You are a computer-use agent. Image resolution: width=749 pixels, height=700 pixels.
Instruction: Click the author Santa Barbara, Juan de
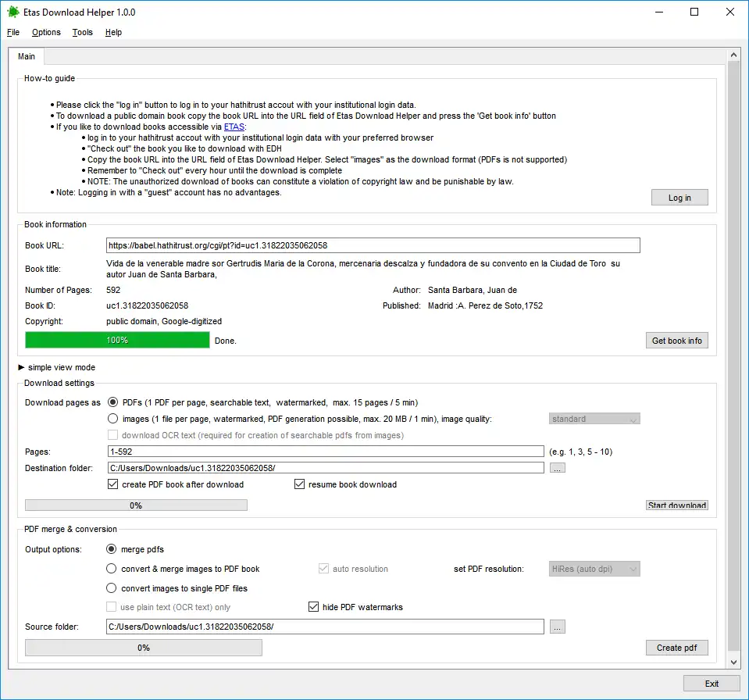coord(473,290)
